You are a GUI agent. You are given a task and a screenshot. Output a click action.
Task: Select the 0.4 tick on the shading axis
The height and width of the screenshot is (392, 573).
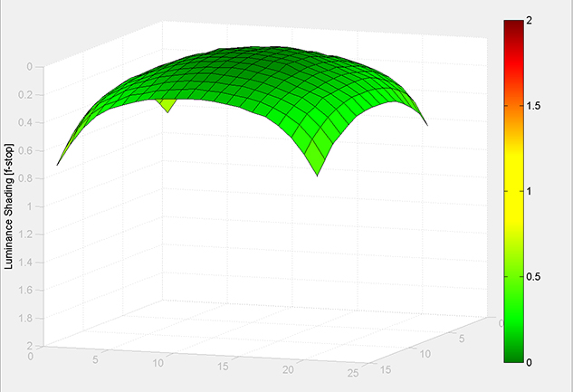25,122
